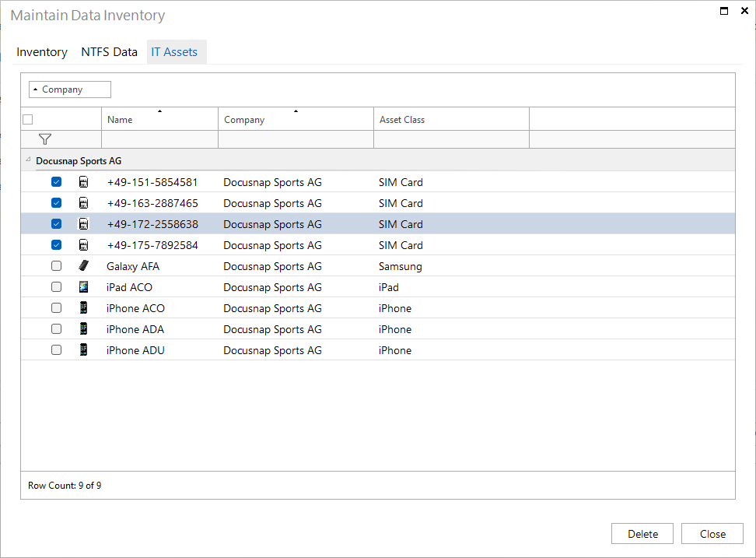The width and height of the screenshot is (756, 558).
Task: Click the Row Count 9 of 9 status
Action: 65,486
